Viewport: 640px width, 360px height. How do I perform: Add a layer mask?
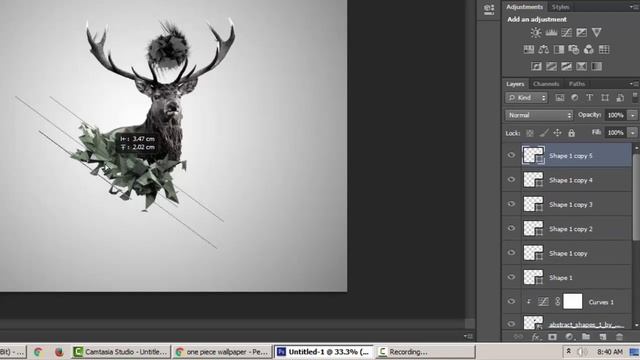pyautogui.click(x=552, y=337)
